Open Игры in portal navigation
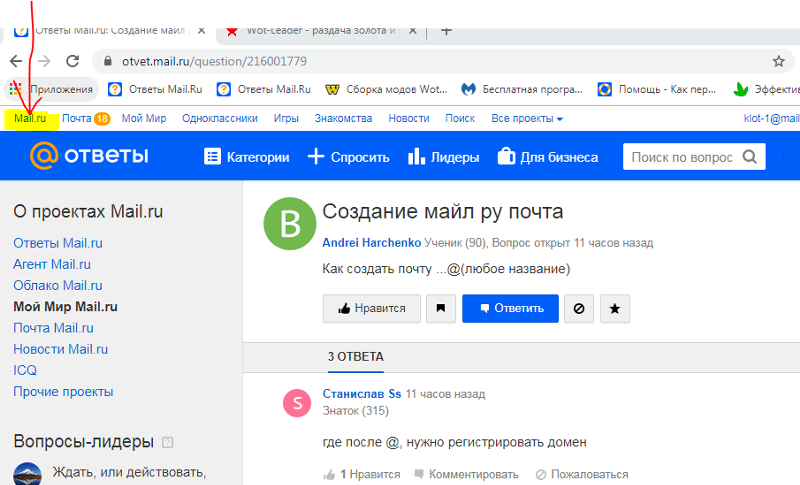The width and height of the screenshot is (800, 485). [286, 118]
